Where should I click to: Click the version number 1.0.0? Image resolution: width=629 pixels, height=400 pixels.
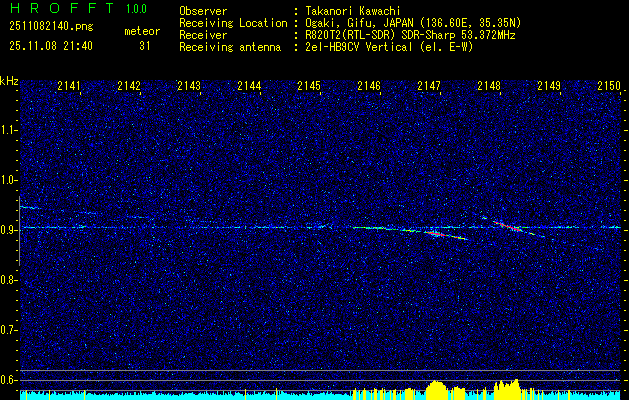tap(136, 9)
